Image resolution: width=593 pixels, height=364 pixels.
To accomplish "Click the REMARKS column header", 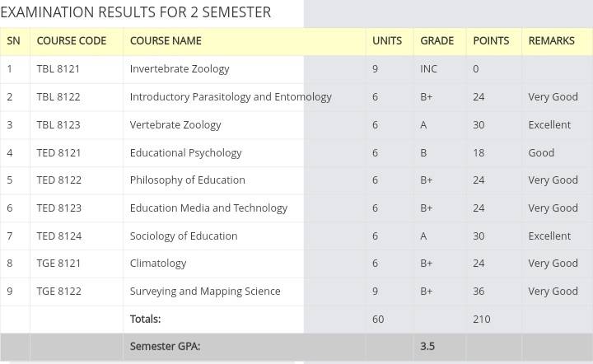I will click(x=551, y=41).
